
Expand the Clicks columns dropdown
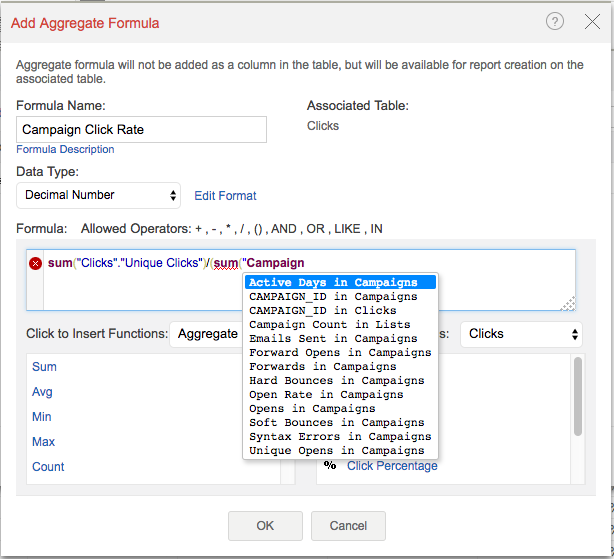[x=520, y=334]
